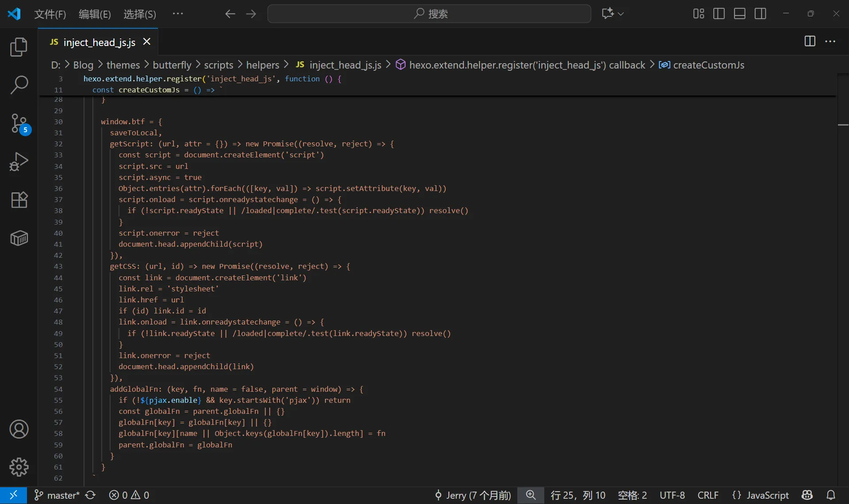Click the scripts breadcrumb

218,65
